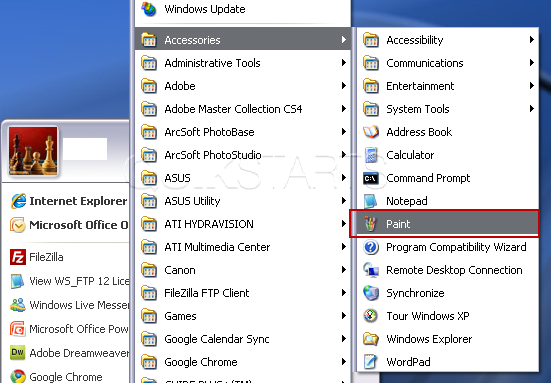Click the Microsoft Office PowerPoint icon
The width and height of the screenshot is (551, 383).
click(x=18, y=329)
